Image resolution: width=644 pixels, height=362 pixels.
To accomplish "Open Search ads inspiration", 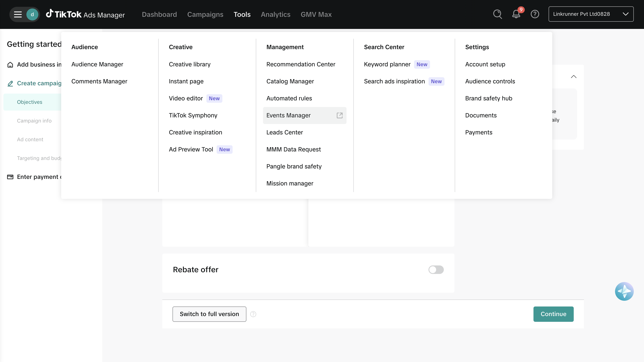I will pyautogui.click(x=394, y=81).
